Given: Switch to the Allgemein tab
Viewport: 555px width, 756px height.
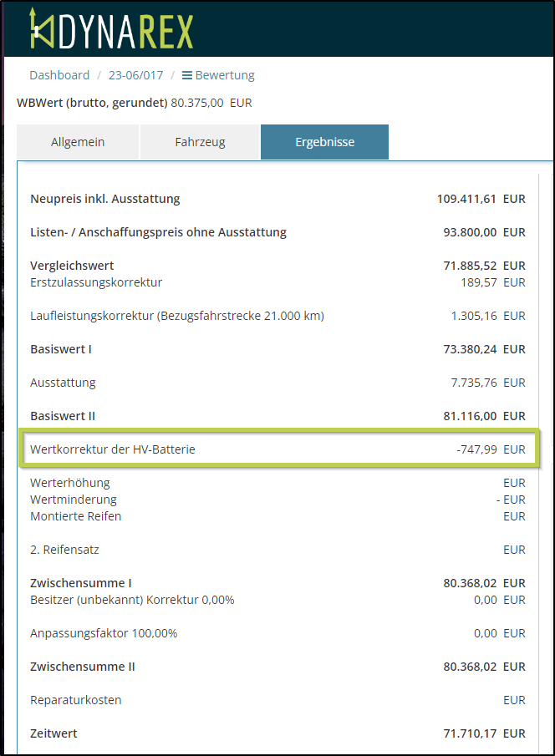Looking at the screenshot, I should coord(78,142).
